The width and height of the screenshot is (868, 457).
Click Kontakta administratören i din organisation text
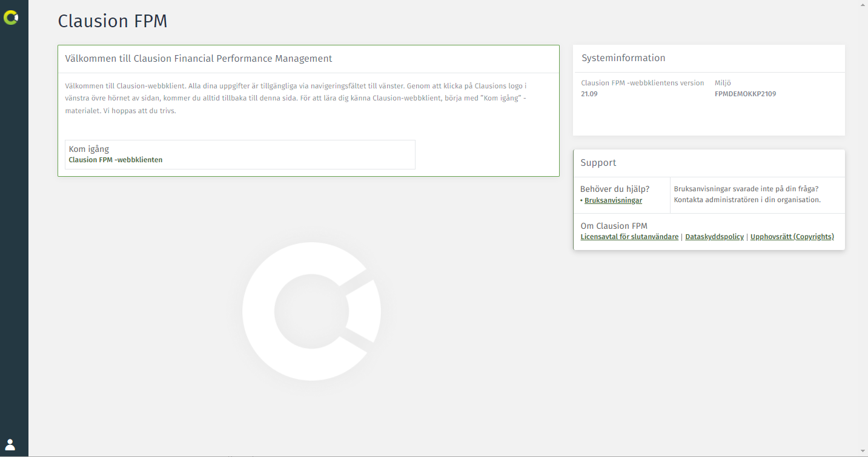747,200
